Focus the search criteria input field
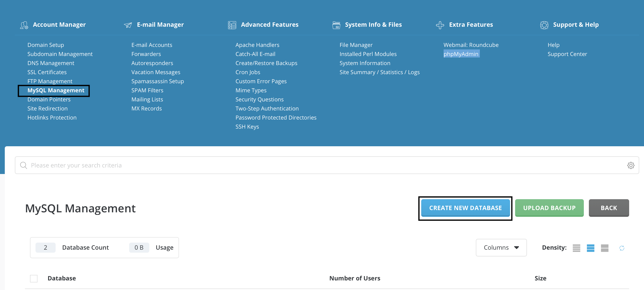Viewport: 644px width, 290px height. pyautogui.click(x=327, y=165)
